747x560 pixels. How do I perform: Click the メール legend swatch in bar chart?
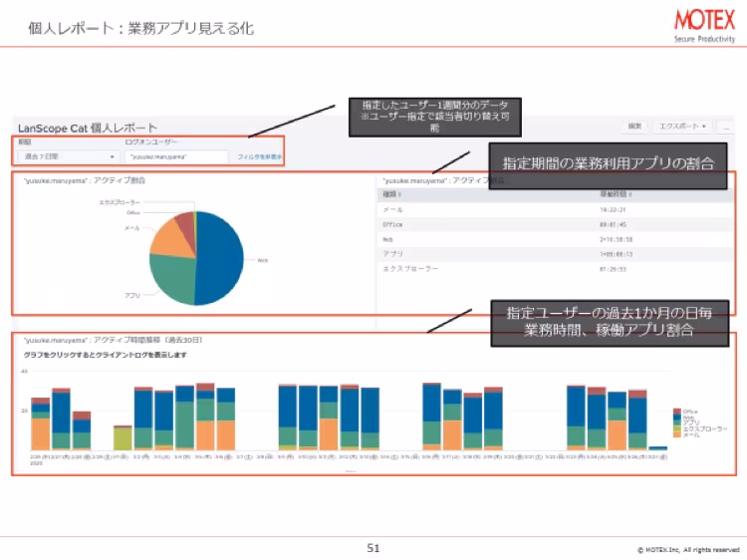676,434
